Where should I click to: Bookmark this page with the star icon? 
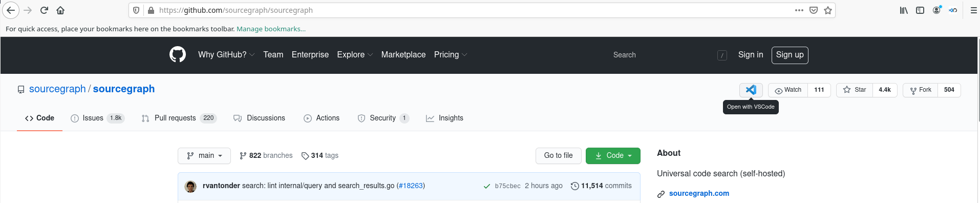click(x=828, y=10)
